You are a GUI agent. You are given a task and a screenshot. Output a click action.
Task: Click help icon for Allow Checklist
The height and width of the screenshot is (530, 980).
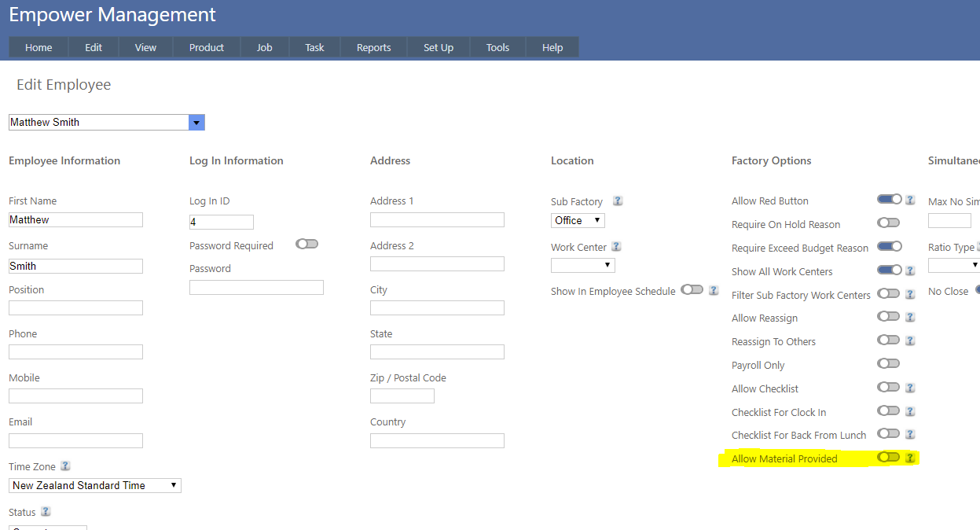[910, 388]
